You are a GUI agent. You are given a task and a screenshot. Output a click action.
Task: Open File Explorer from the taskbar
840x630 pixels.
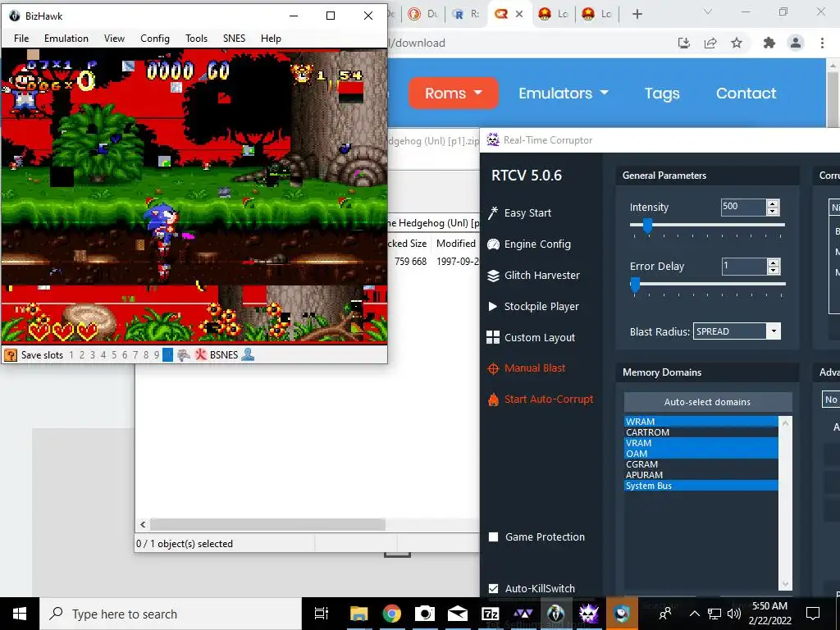tap(359, 614)
